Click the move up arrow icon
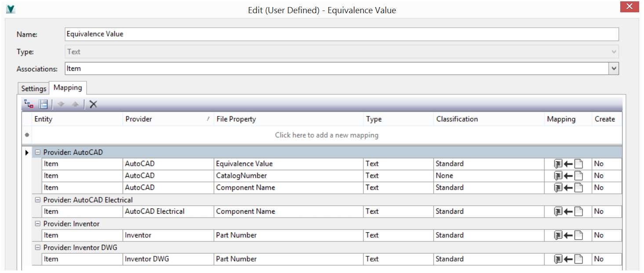Viewport: 644px width, 273px height. [x=75, y=104]
